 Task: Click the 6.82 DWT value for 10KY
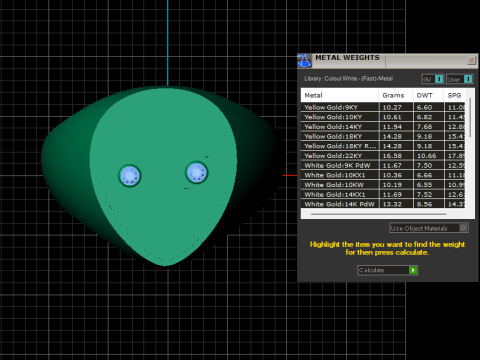424,117
